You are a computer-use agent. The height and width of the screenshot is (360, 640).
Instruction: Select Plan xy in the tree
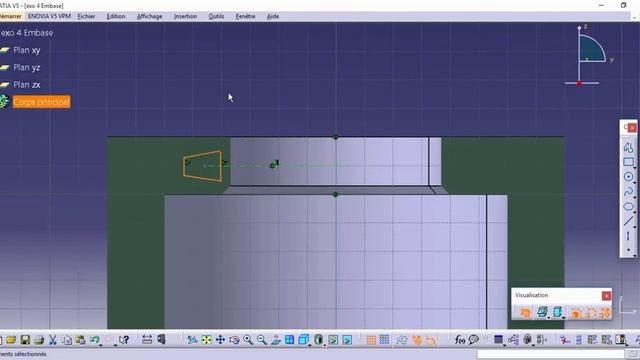coord(27,50)
